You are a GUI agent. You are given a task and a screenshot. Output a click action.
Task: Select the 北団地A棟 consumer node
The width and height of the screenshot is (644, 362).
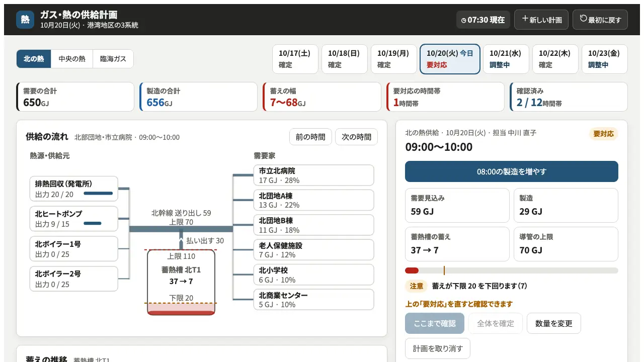pyautogui.click(x=313, y=200)
